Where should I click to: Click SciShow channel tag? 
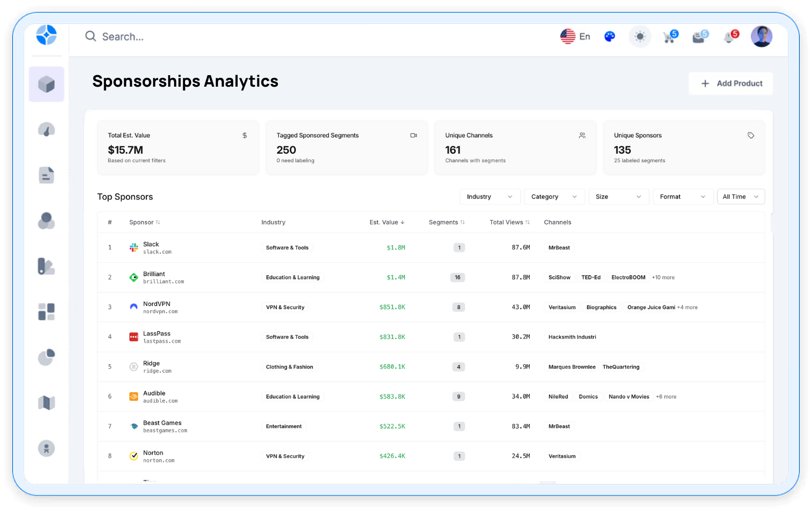[x=559, y=278]
